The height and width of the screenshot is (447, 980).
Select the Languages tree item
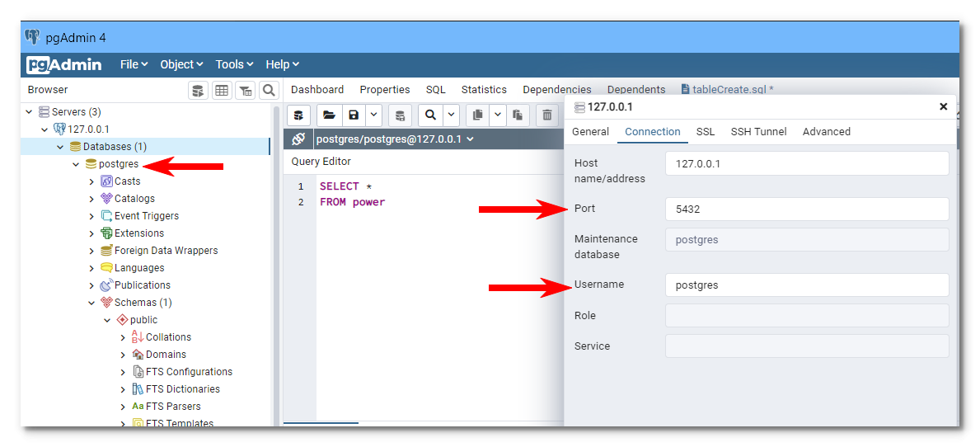click(138, 267)
